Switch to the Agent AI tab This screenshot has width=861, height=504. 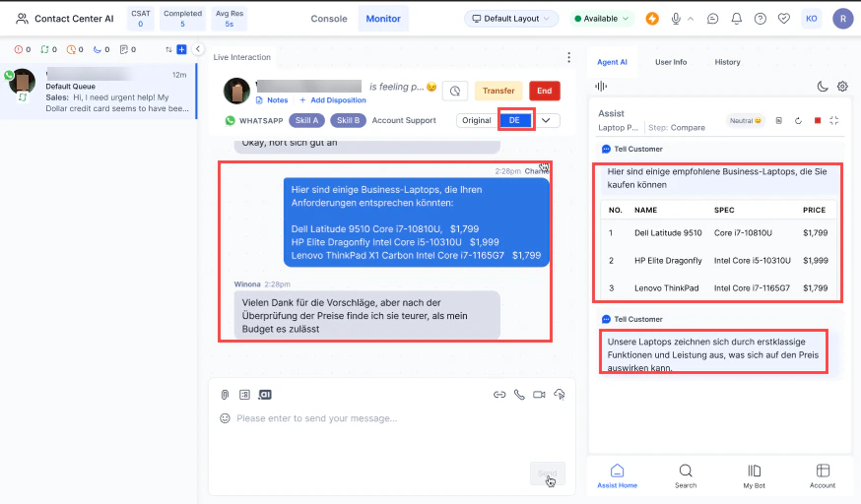click(612, 63)
